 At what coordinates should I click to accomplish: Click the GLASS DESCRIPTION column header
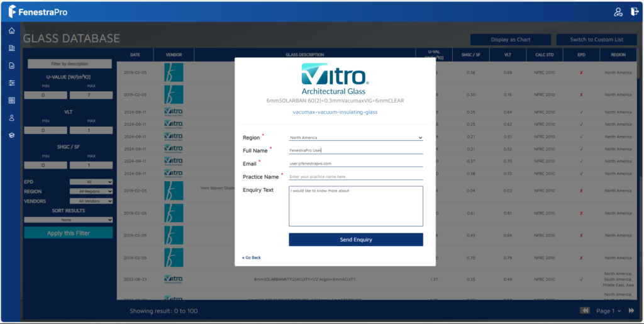tap(305, 55)
